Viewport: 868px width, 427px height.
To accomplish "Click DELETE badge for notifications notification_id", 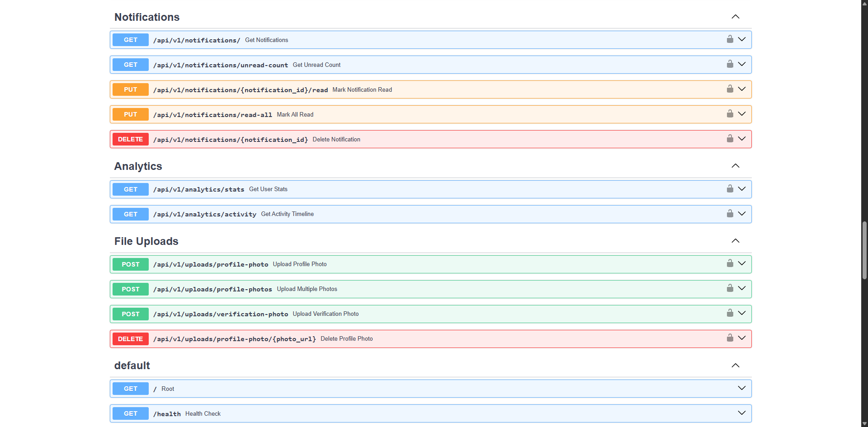I will point(131,139).
